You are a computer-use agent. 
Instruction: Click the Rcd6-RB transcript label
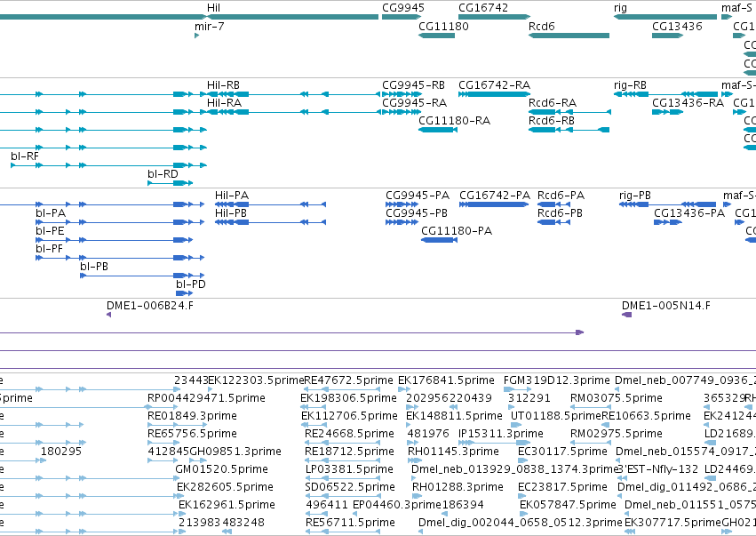pos(552,121)
